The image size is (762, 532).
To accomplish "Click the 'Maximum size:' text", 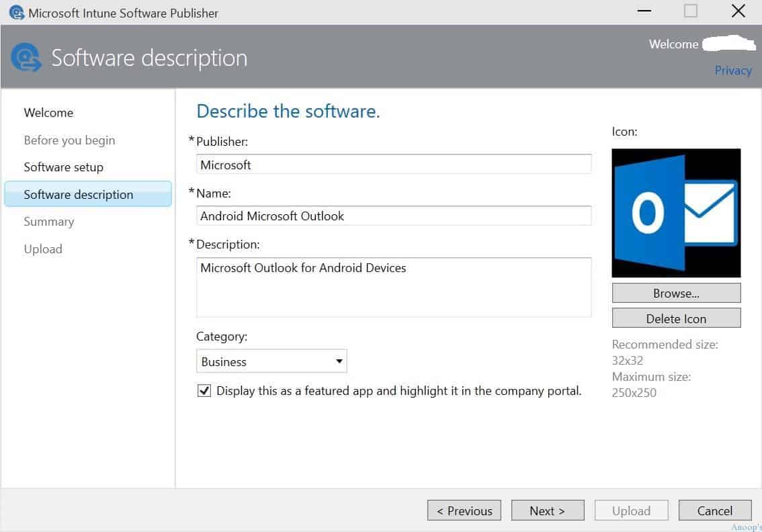I will [651, 377].
